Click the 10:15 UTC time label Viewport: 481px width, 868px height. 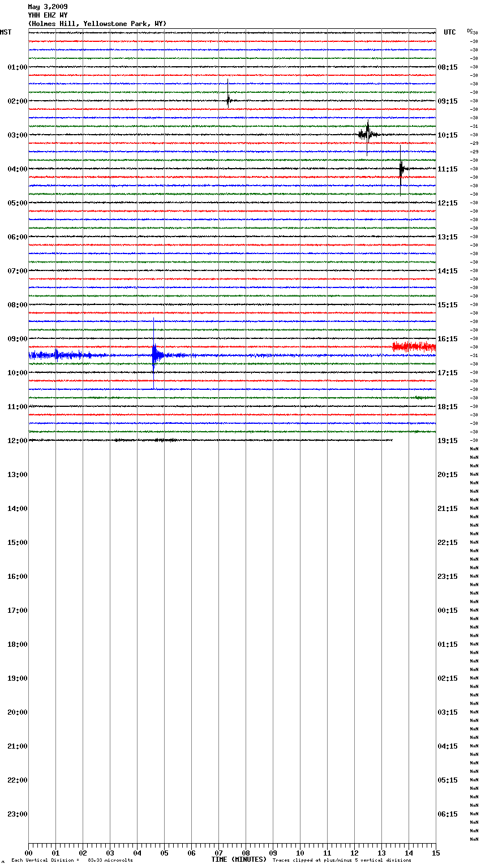click(448, 135)
